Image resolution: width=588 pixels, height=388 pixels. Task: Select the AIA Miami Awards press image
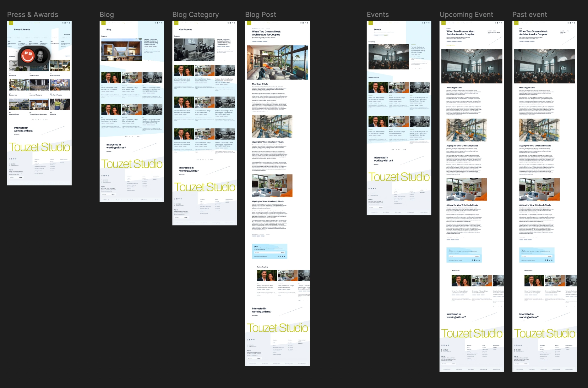point(60,86)
